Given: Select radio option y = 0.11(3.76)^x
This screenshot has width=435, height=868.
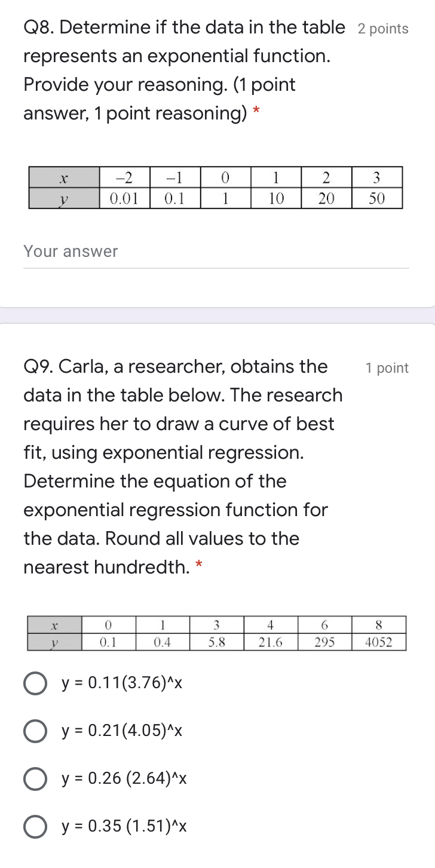Looking at the screenshot, I should [x=34, y=683].
